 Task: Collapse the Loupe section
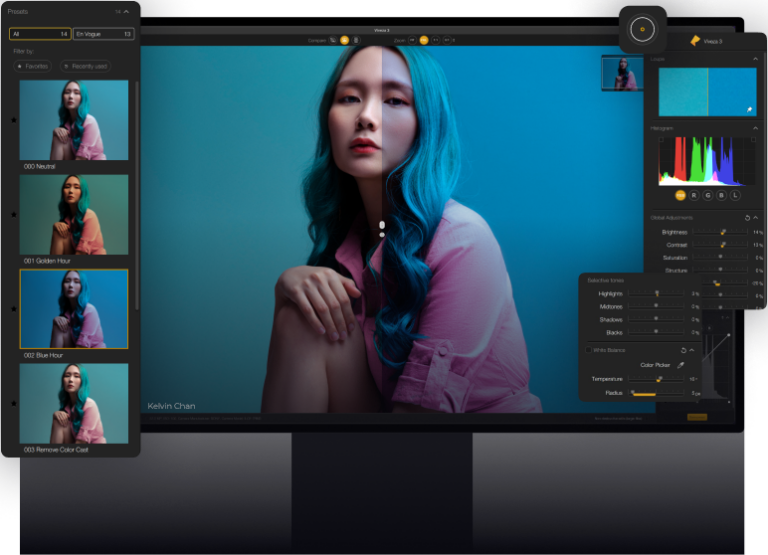click(756, 59)
